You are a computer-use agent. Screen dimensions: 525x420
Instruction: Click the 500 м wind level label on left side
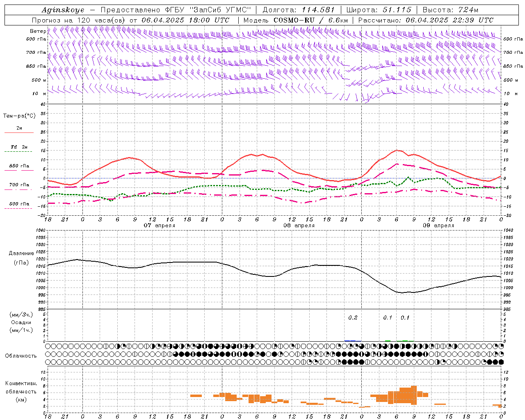tap(39, 80)
